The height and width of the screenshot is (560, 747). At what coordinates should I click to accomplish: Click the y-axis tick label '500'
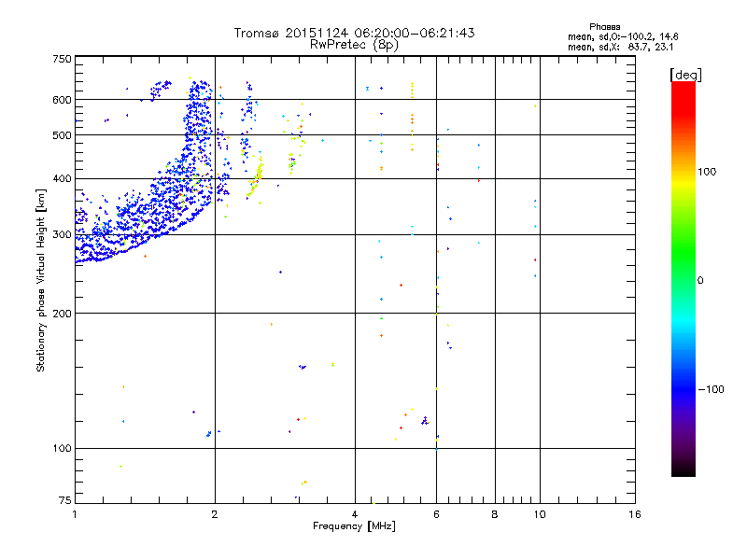(x=62, y=135)
